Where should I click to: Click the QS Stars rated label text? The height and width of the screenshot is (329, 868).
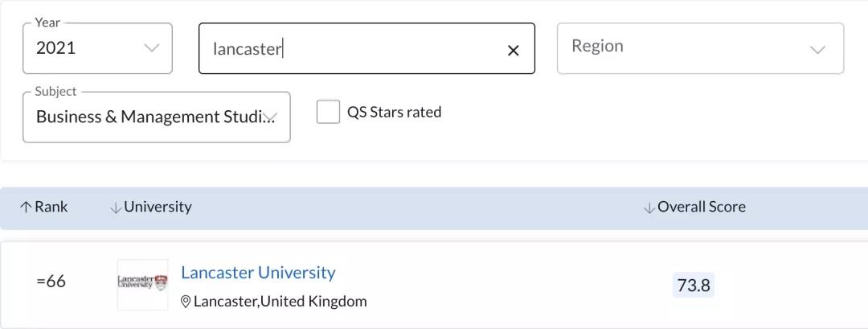[394, 113]
